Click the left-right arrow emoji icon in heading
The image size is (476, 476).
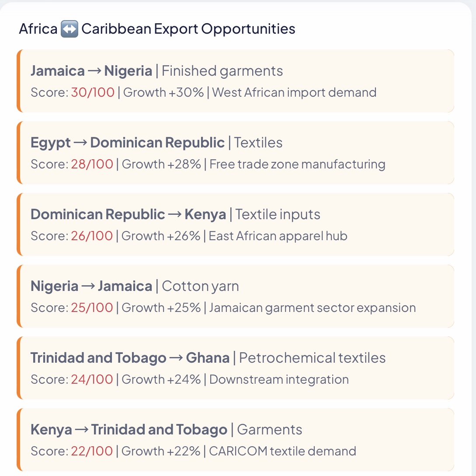pyautogui.click(x=69, y=29)
